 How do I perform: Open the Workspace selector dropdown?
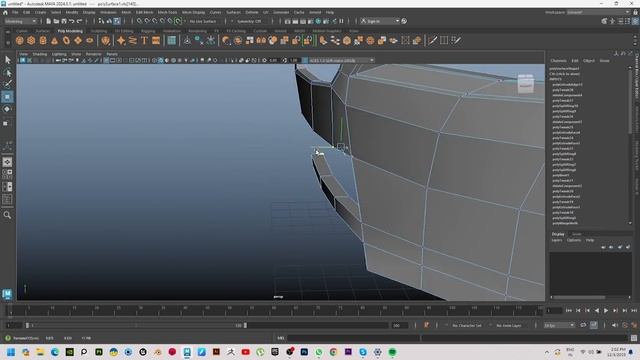[598, 12]
